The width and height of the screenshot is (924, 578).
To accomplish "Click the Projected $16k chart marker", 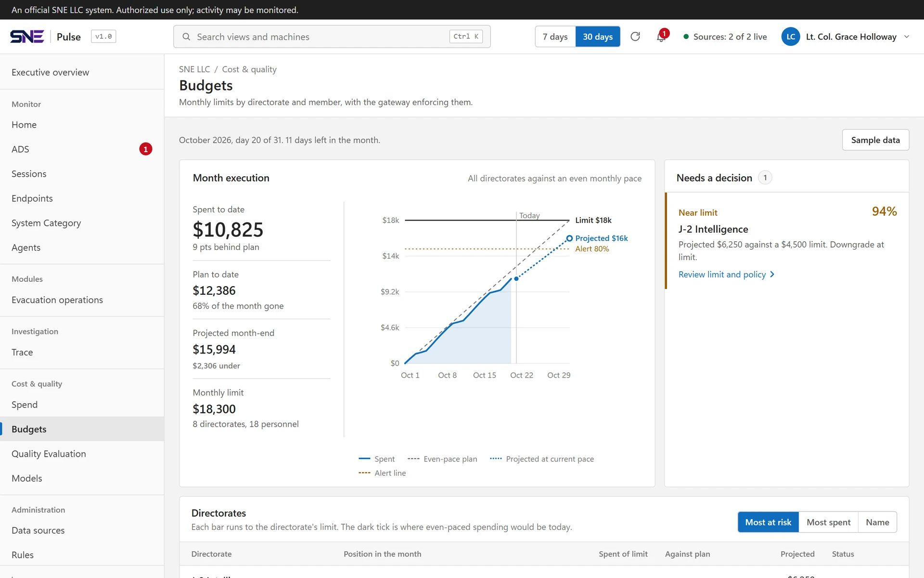I will pos(569,238).
